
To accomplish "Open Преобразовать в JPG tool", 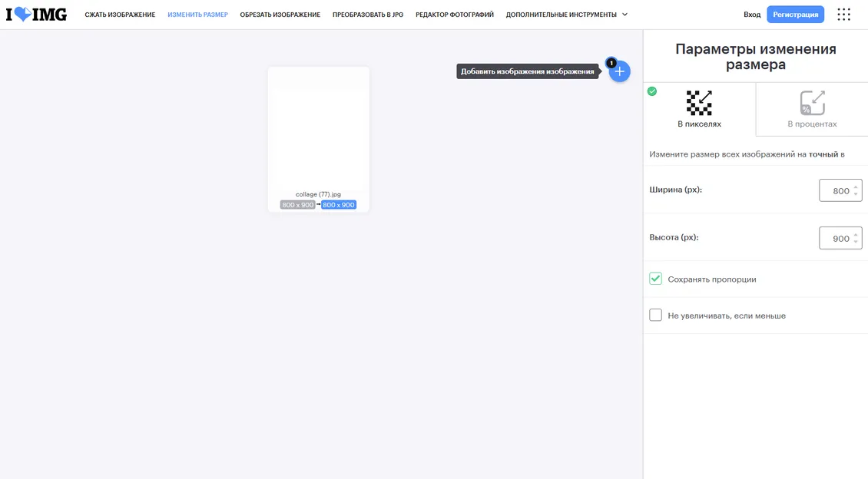I will click(368, 15).
